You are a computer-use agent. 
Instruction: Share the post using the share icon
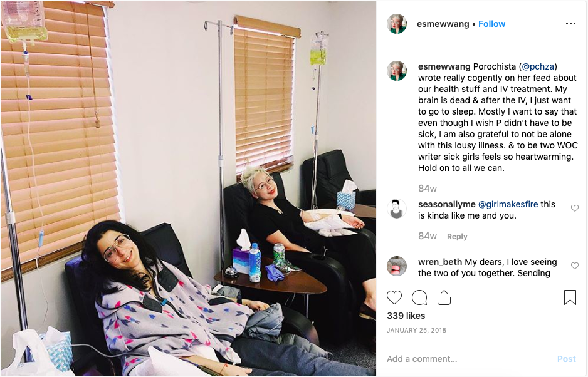[x=444, y=297]
